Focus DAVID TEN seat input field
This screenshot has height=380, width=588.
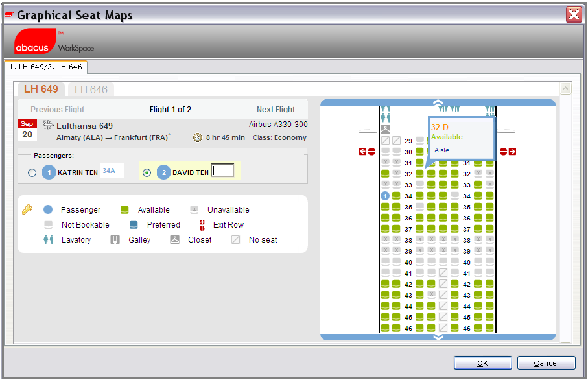click(222, 171)
